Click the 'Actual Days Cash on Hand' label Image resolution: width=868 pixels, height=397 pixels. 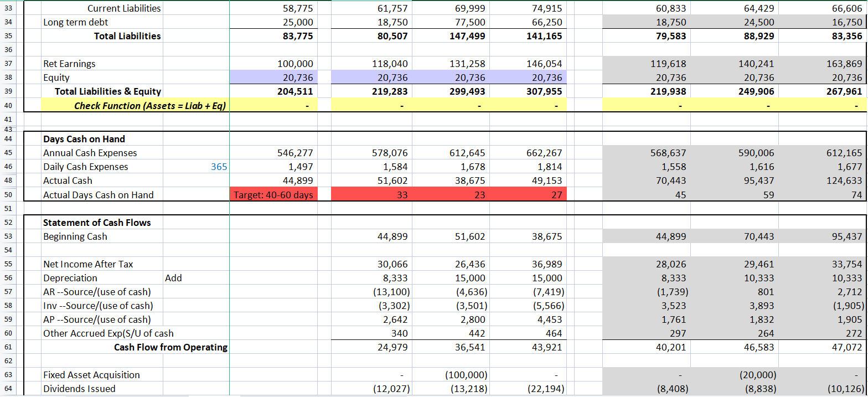[99, 195]
